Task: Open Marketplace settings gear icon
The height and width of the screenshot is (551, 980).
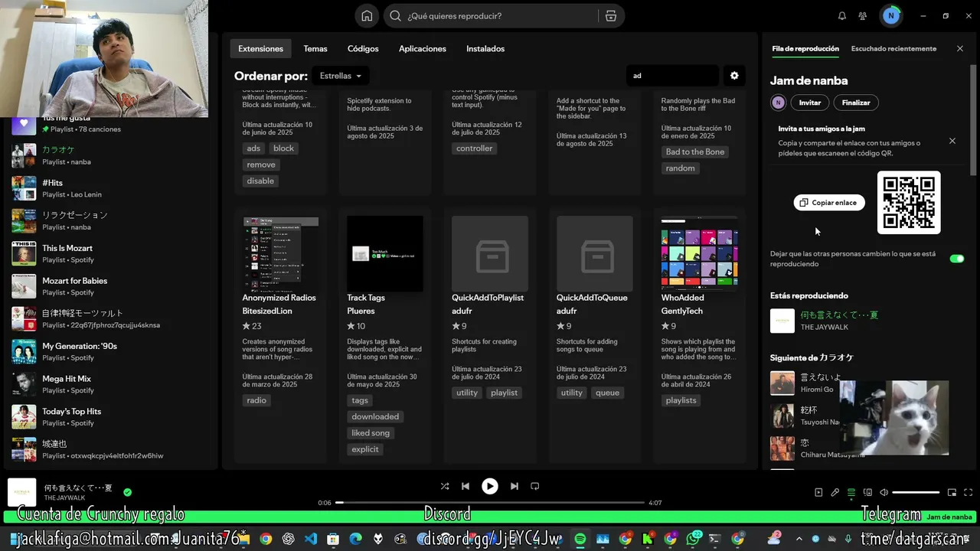Action: point(734,76)
